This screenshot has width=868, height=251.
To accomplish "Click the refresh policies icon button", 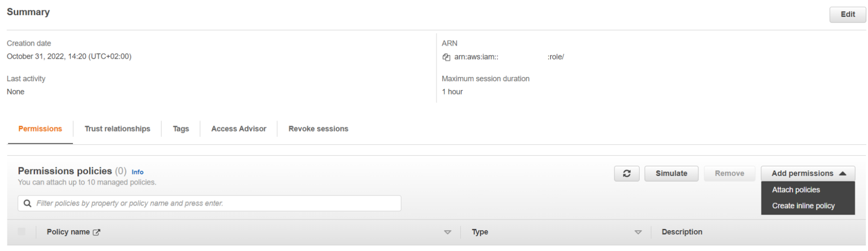I will [x=626, y=173].
